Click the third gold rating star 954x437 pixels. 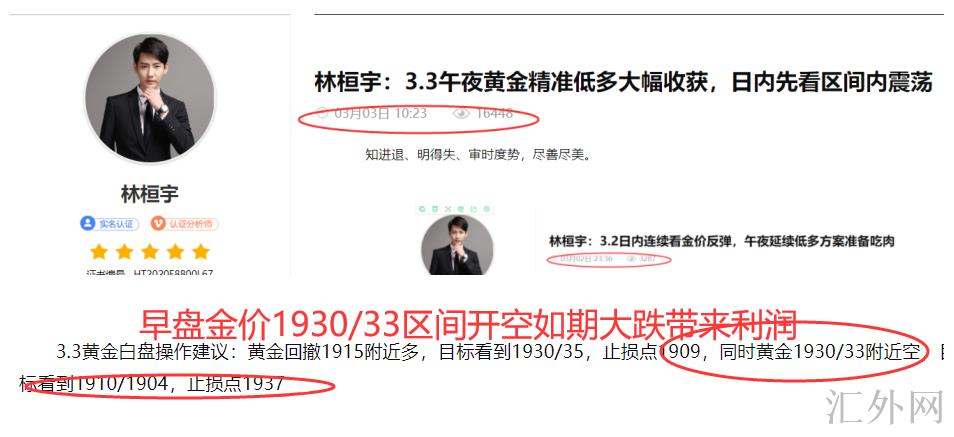click(x=150, y=251)
